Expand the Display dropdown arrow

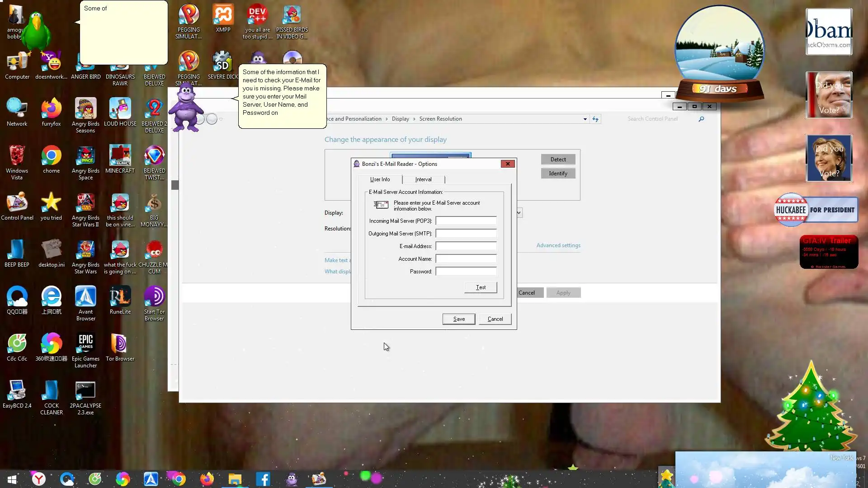click(x=519, y=212)
